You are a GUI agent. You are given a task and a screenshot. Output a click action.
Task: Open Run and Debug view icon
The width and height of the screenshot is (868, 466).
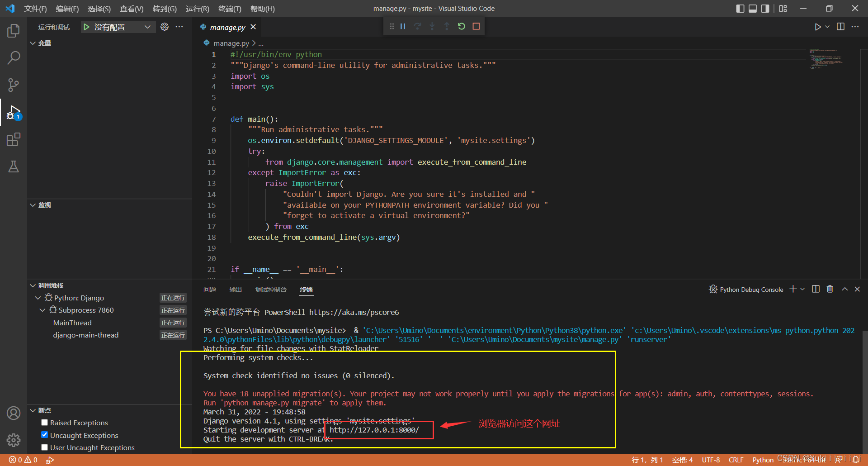14,112
